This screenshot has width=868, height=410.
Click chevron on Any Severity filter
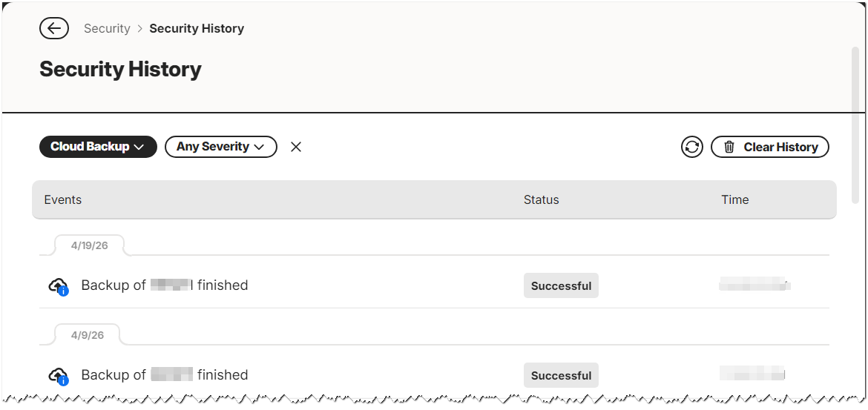click(259, 148)
